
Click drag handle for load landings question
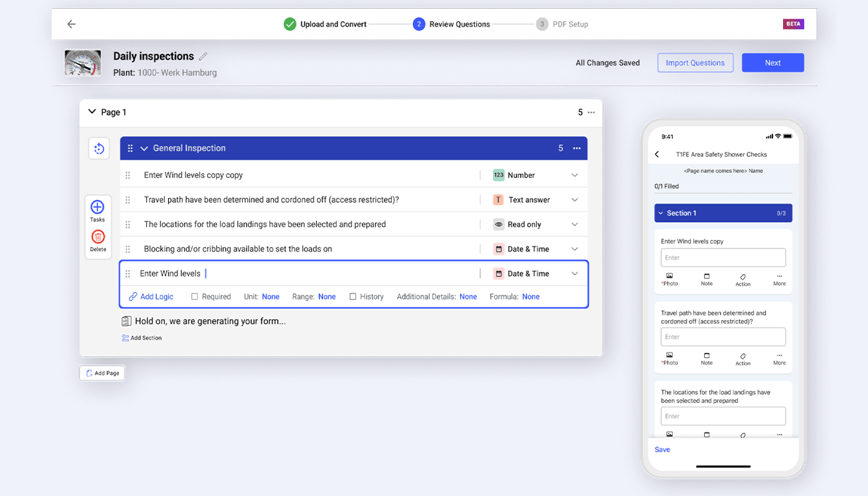coord(128,224)
